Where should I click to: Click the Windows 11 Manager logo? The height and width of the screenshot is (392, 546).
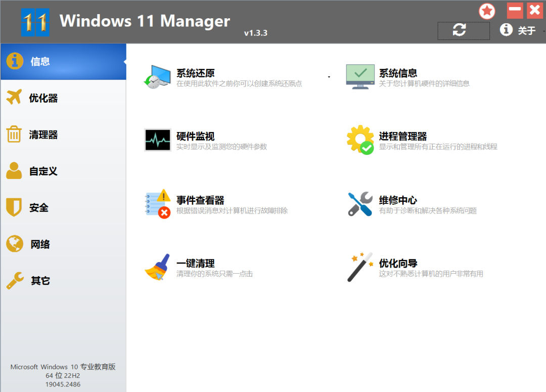click(35, 22)
